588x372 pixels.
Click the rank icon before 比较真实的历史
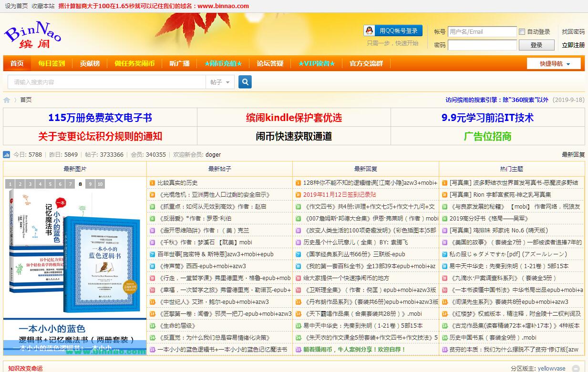tap(152, 183)
